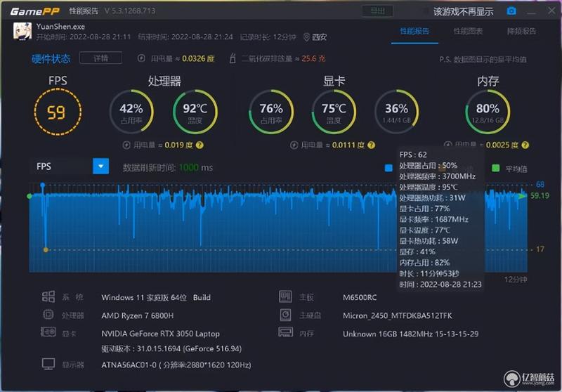Click the YuanShen.exe process name
Screen dimensions: 562x392
[60, 27]
